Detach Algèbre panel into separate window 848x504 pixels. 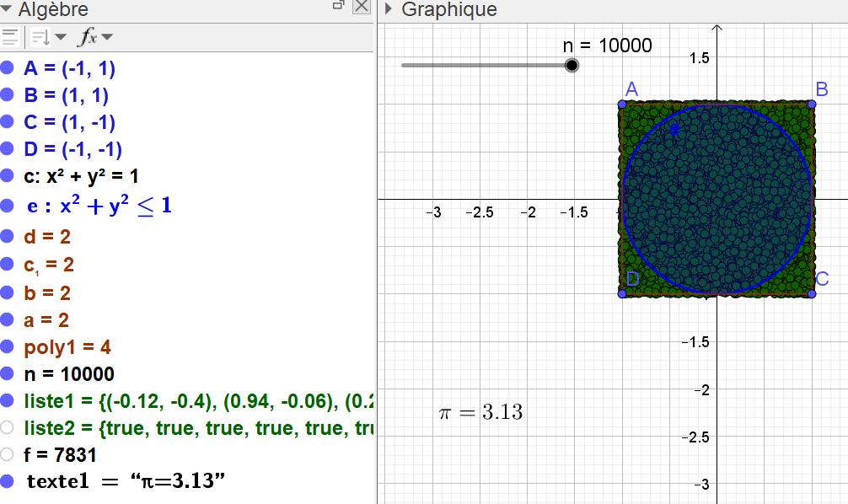coord(339,5)
